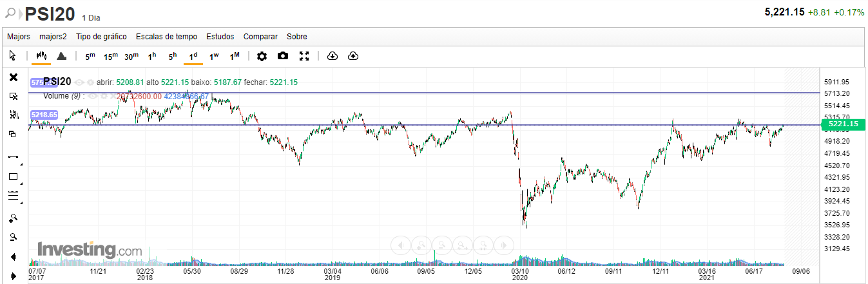Screen dimensions: 868x284
Task: Click the Comparar menu button
Action: pos(260,37)
